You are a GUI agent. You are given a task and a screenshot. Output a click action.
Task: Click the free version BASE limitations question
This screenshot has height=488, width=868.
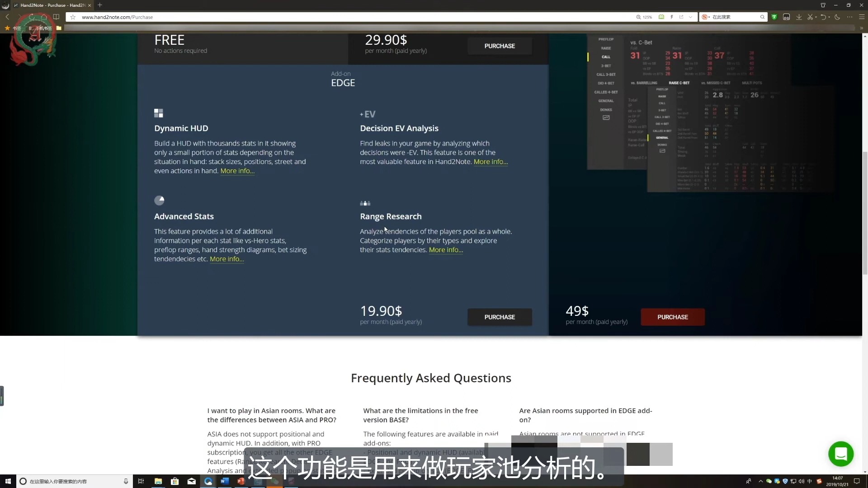click(420, 415)
